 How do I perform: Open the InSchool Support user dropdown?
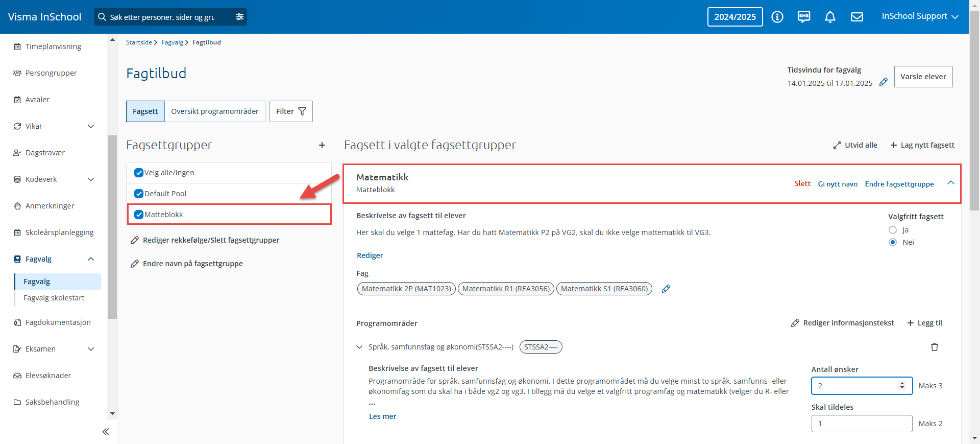[920, 16]
